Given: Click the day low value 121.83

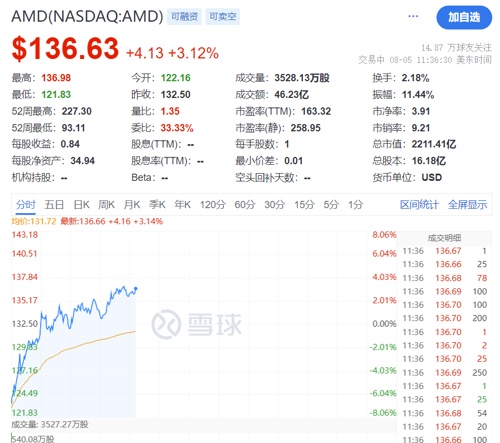Looking at the screenshot, I should (x=56, y=95).
